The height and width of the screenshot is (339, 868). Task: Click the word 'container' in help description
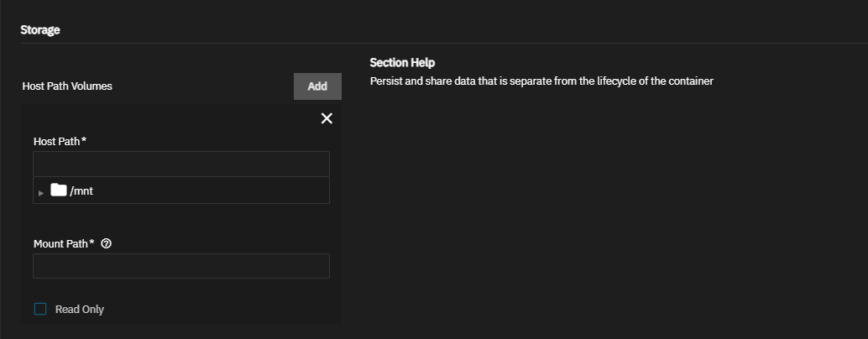click(690, 81)
